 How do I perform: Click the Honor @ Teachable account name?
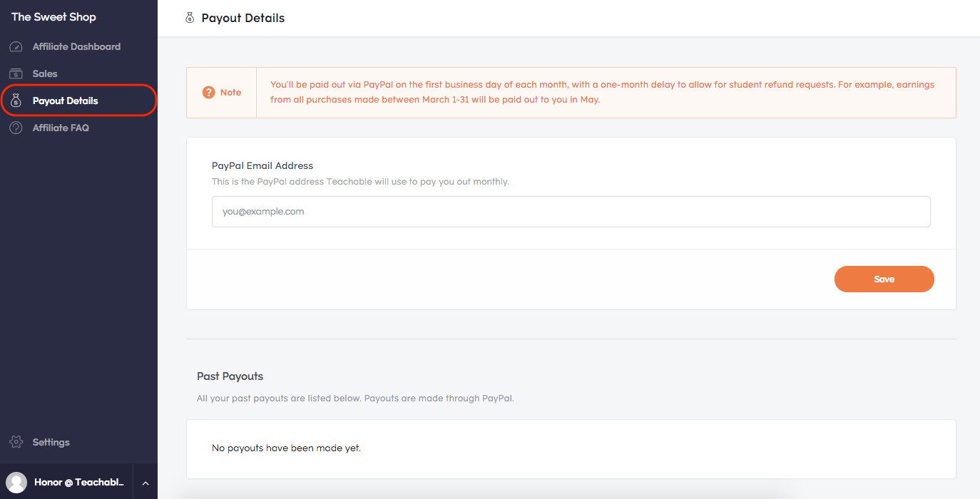(79, 483)
